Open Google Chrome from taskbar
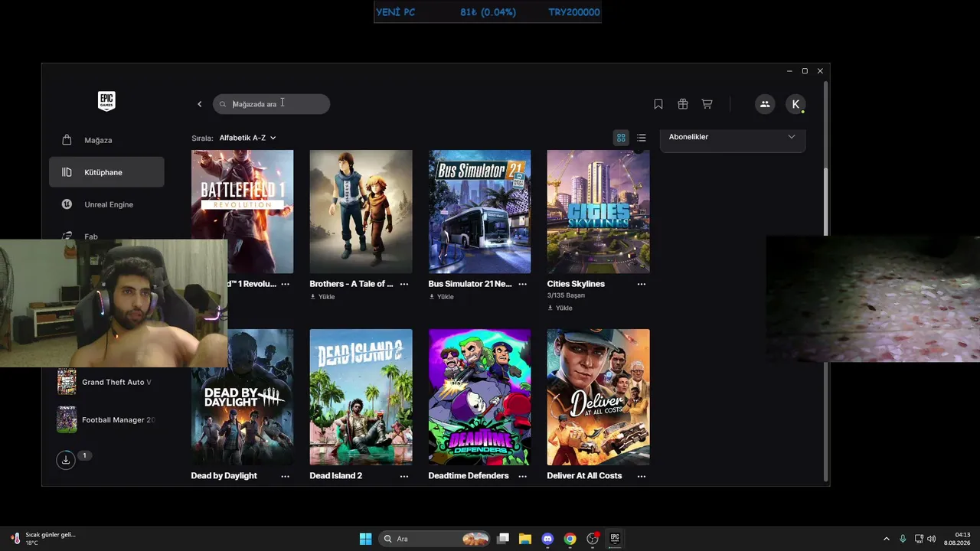The height and width of the screenshot is (551, 980). [x=570, y=539]
